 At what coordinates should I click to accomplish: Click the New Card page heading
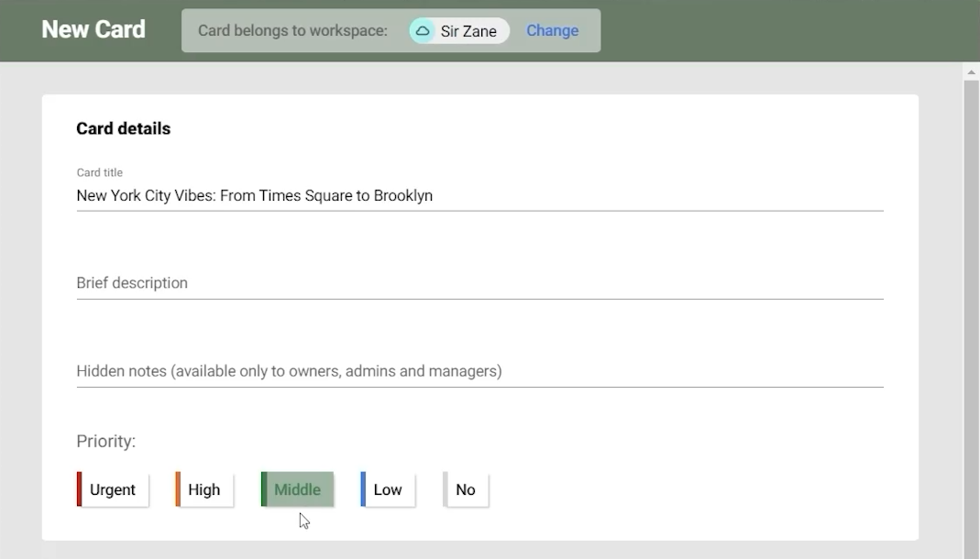[x=94, y=29]
